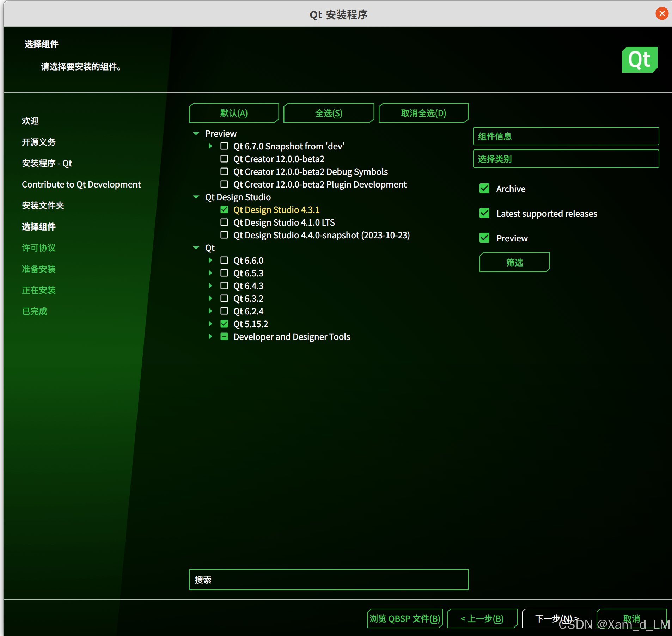672x636 pixels.
Task: Expand the Qt 6.5.3 node
Action: (x=210, y=273)
